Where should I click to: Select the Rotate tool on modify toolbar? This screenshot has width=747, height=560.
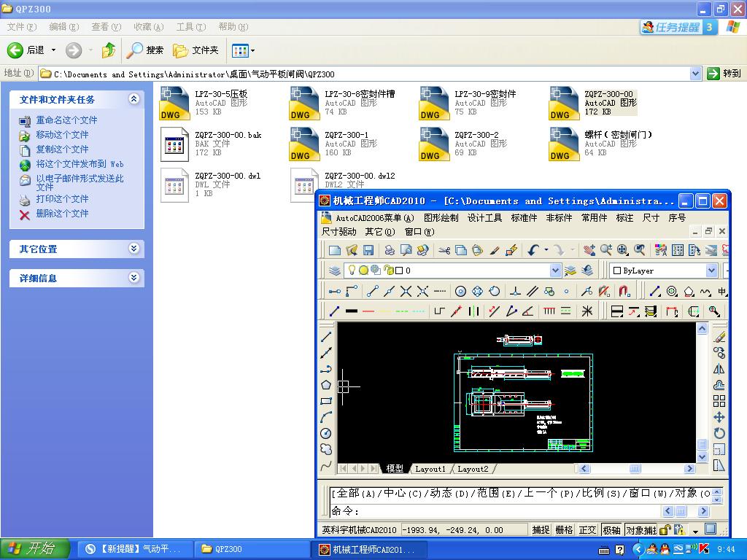(719, 433)
